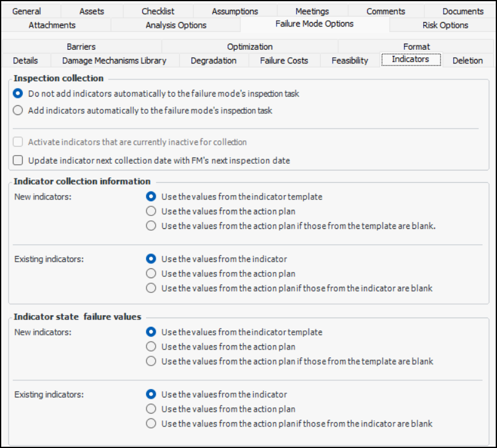The width and height of the screenshot is (497, 448).
Task: Go to the Damage Mechanisms Library tab
Action: 114,60
